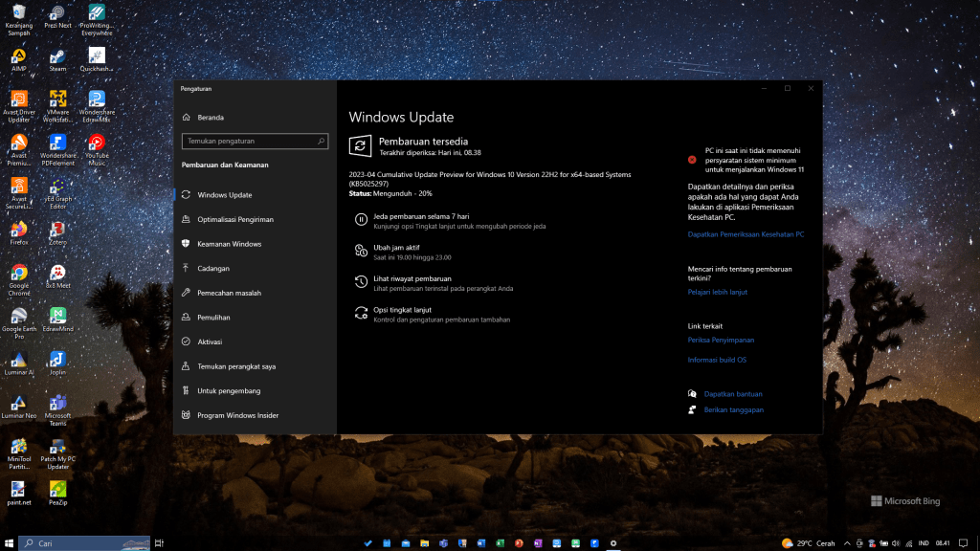This screenshot has width=980, height=551.
Task: Open the Cadangan settings page
Action: pyautogui.click(x=213, y=269)
